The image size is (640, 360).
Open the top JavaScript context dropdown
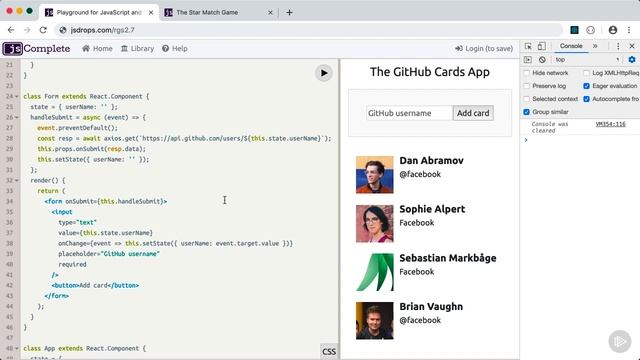click(x=587, y=60)
